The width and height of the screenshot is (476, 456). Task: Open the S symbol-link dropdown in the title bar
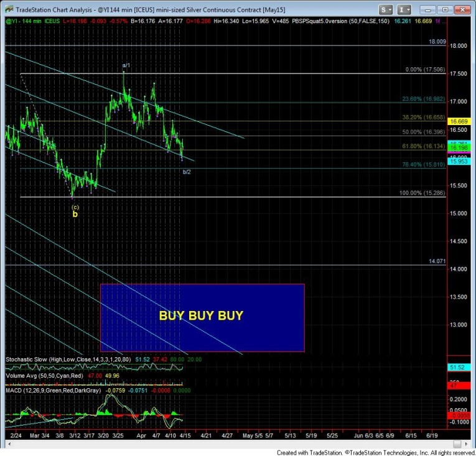click(x=386, y=10)
